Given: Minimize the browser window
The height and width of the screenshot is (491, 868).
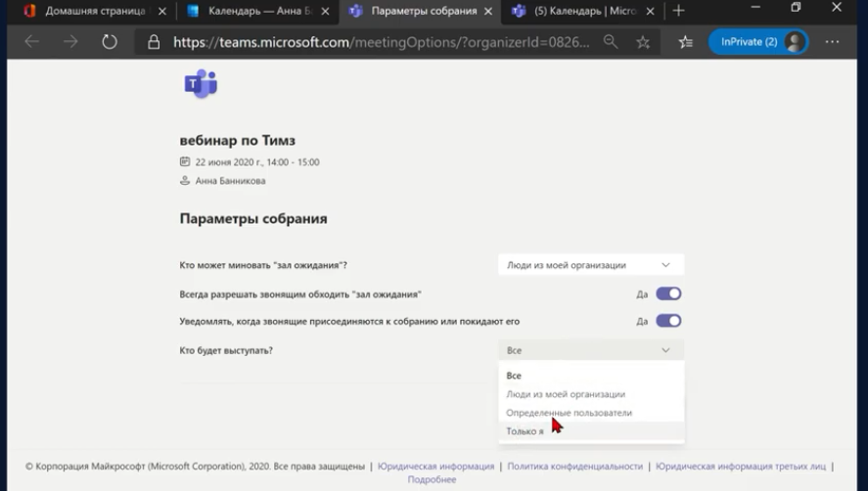Looking at the screenshot, I should pyautogui.click(x=755, y=8).
